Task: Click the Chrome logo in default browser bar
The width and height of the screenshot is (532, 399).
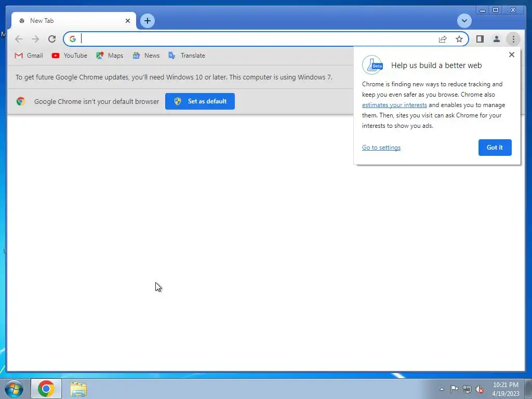Action: tap(21, 101)
